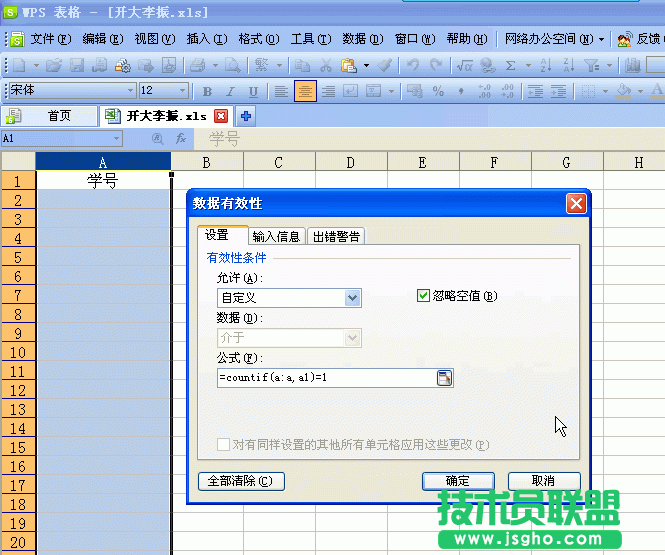Select column header A
The width and height of the screenshot is (665, 555).
(103, 162)
